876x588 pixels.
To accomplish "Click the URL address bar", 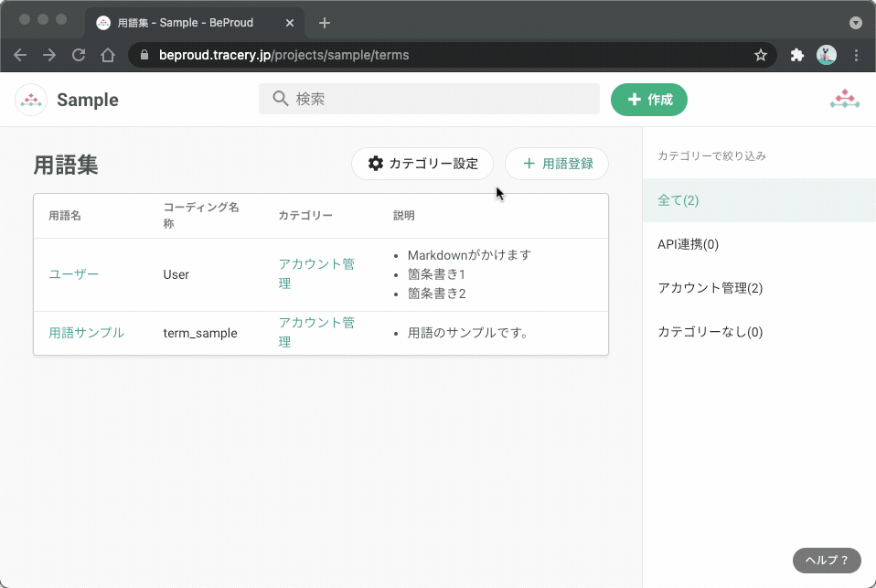I will point(366,55).
